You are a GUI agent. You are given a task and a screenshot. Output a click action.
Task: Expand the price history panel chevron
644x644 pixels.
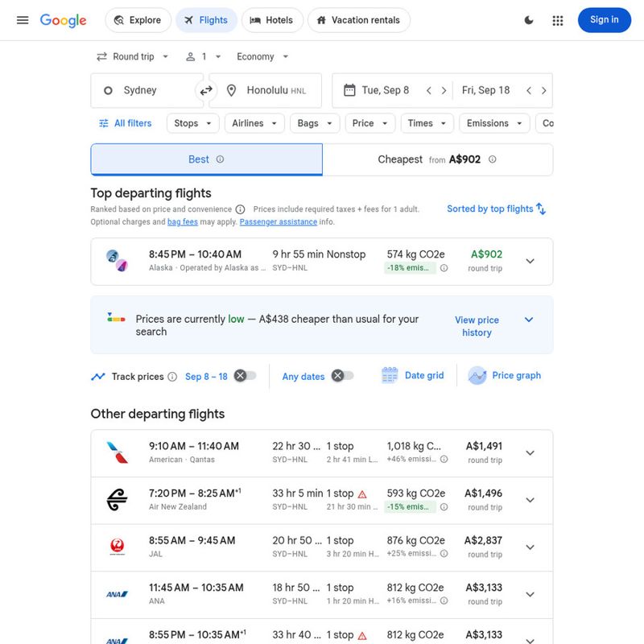coord(529,320)
